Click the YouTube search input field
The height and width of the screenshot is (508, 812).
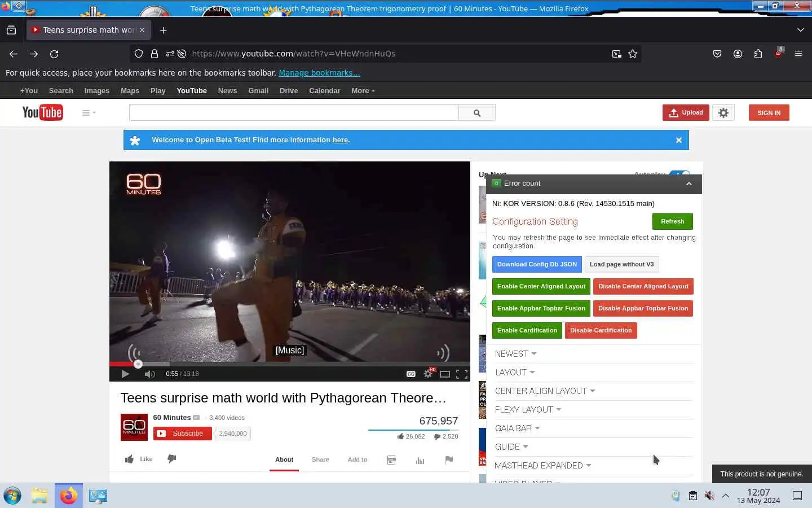pyautogui.click(x=294, y=113)
